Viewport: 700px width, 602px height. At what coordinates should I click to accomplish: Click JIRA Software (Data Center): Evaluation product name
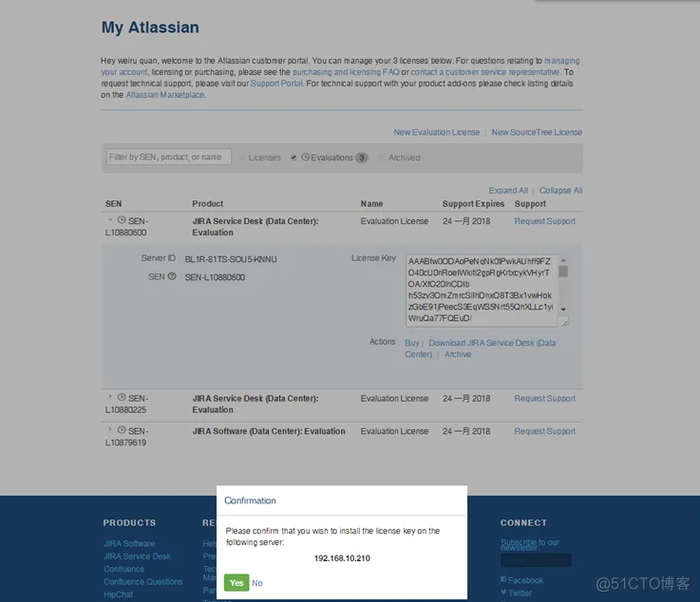[269, 431]
